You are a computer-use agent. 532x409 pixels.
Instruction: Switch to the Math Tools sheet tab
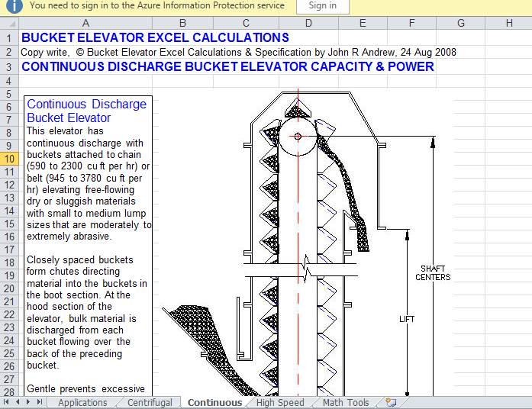pos(345,402)
